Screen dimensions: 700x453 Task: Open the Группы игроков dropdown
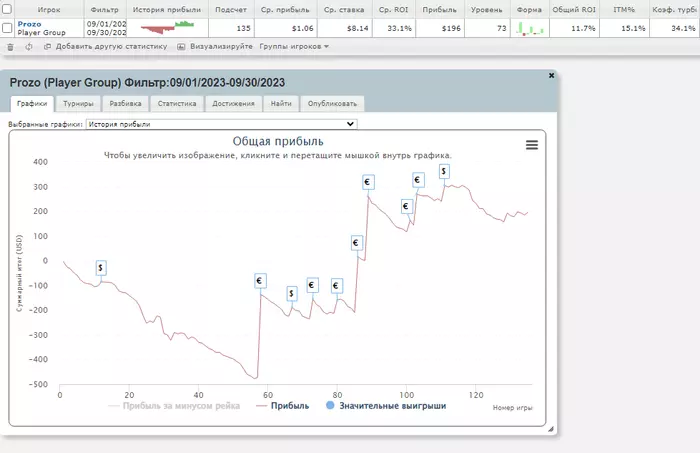pyautogui.click(x=294, y=46)
